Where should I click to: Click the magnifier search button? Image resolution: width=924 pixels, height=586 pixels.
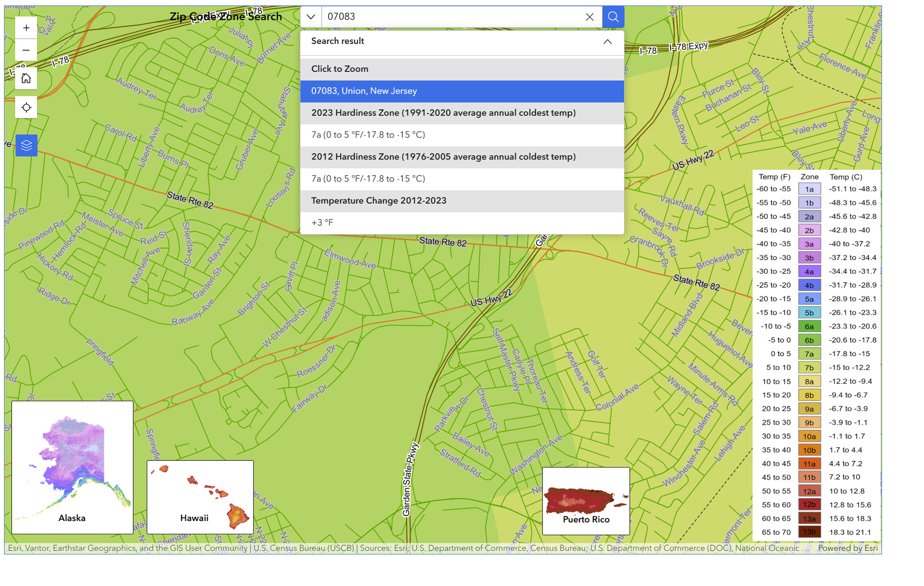click(x=613, y=17)
